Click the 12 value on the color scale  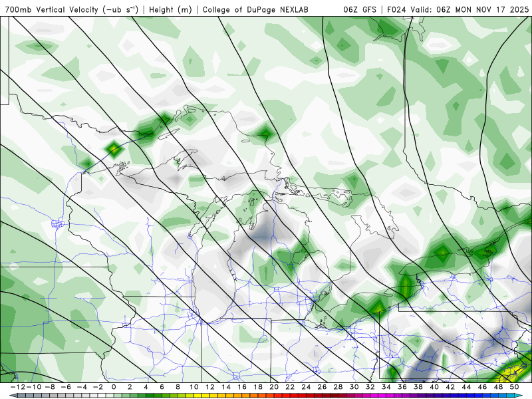tap(210, 387)
